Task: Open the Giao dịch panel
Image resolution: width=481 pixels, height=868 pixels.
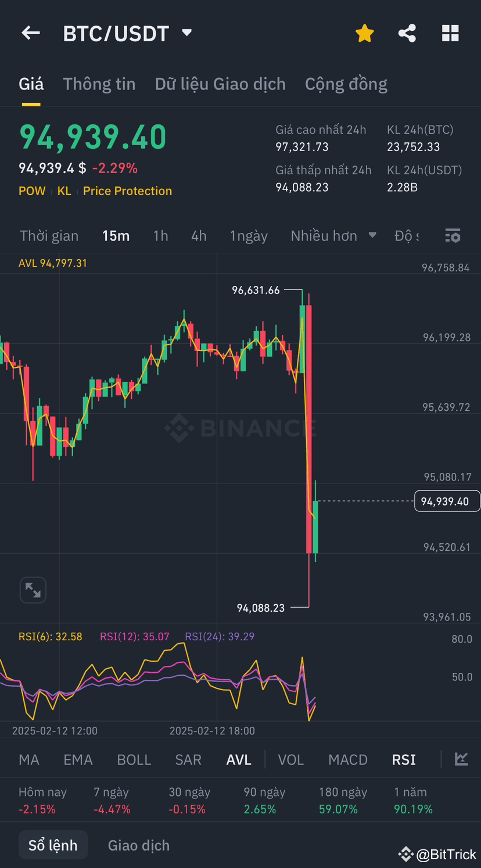Action: (x=138, y=845)
